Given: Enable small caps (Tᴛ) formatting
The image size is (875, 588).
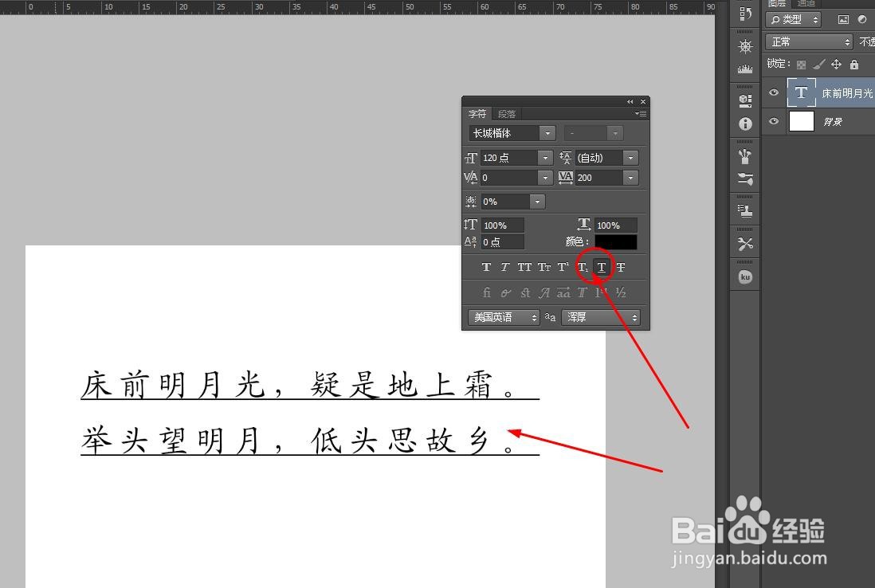Looking at the screenshot, I should 543,267.
